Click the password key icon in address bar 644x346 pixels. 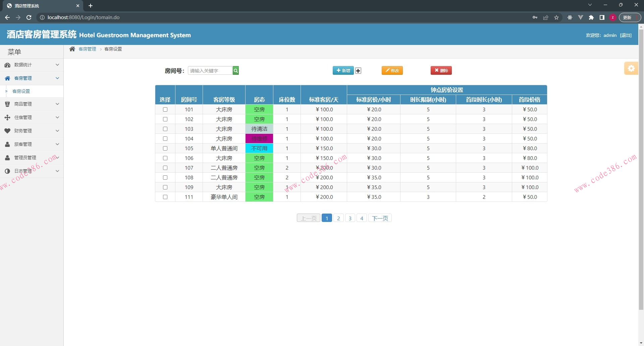pos(535,17)
